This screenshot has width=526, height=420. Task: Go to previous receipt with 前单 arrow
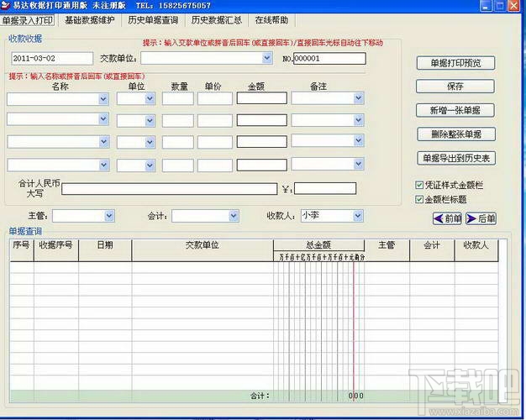click(x=447, y=218)
